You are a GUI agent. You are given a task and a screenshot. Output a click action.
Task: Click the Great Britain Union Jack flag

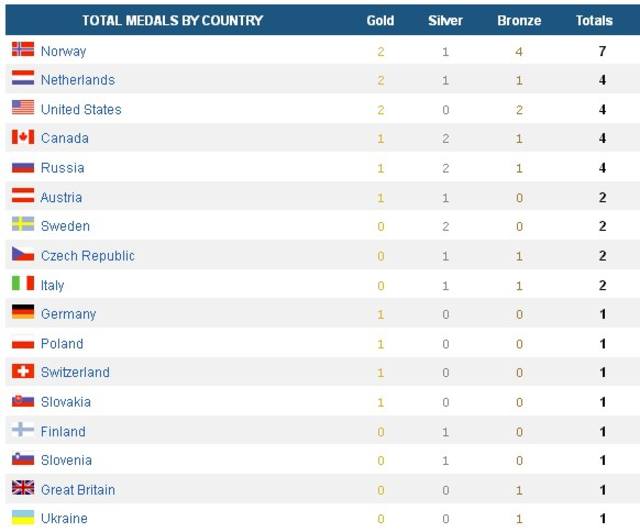(23, 487)
